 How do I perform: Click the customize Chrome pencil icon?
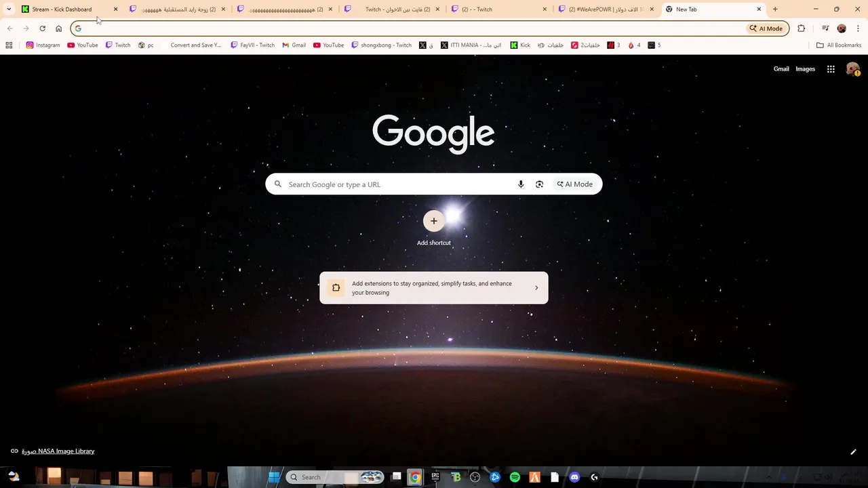tap(853, 452)
